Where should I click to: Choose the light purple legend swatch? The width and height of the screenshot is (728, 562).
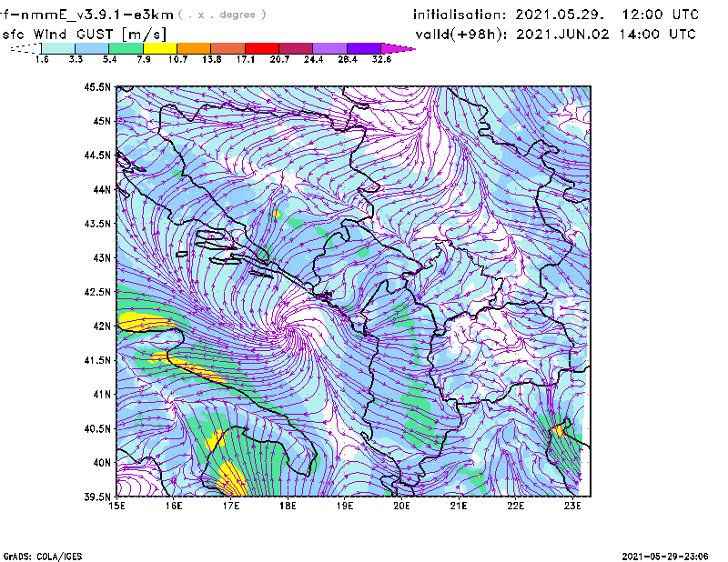point(329,48)
